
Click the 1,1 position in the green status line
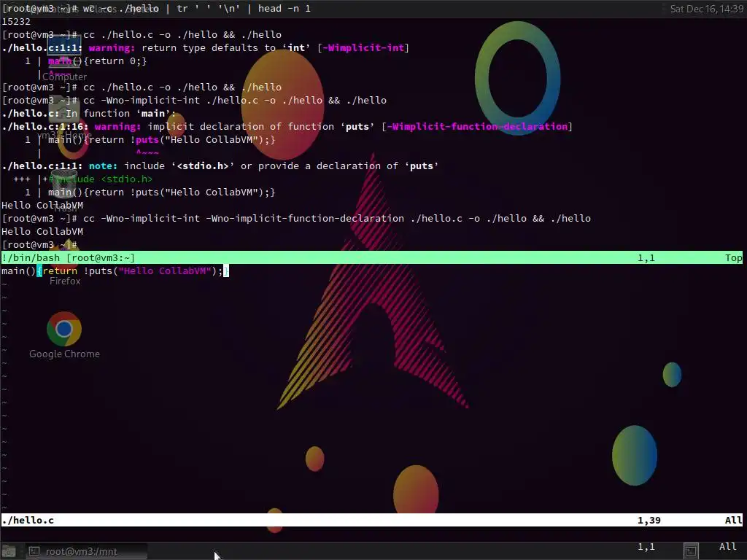click(x=646, y=257)
